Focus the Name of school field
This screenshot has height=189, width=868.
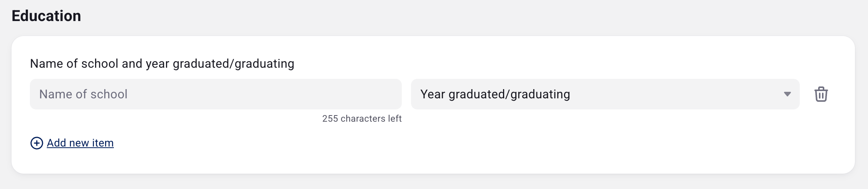(215, 94)
